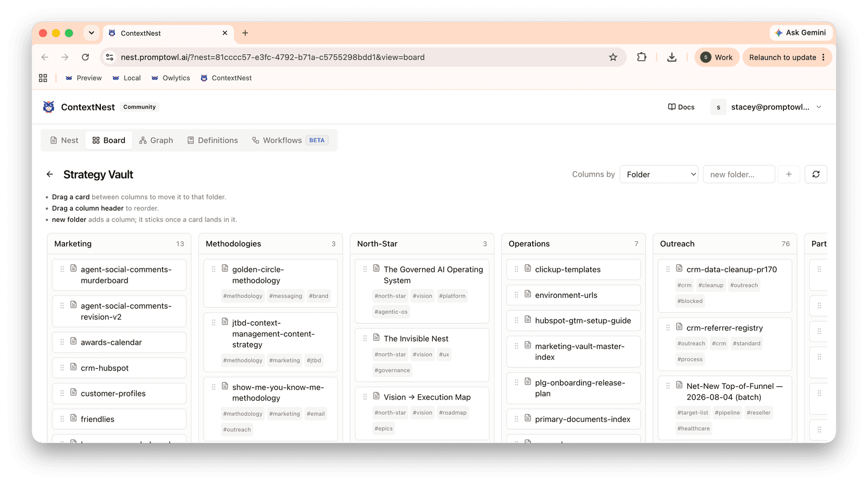The image size is (868, 485).
Task: Open a new browser tab
Action: click(x=245, y=33)
